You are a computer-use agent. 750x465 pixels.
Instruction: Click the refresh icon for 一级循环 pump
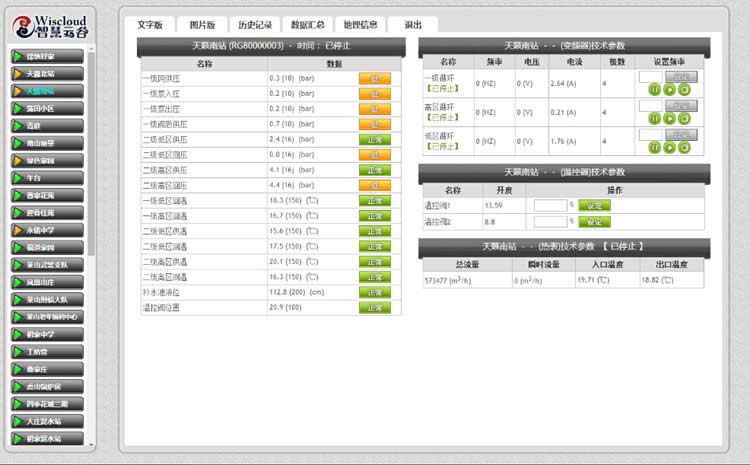685,90
